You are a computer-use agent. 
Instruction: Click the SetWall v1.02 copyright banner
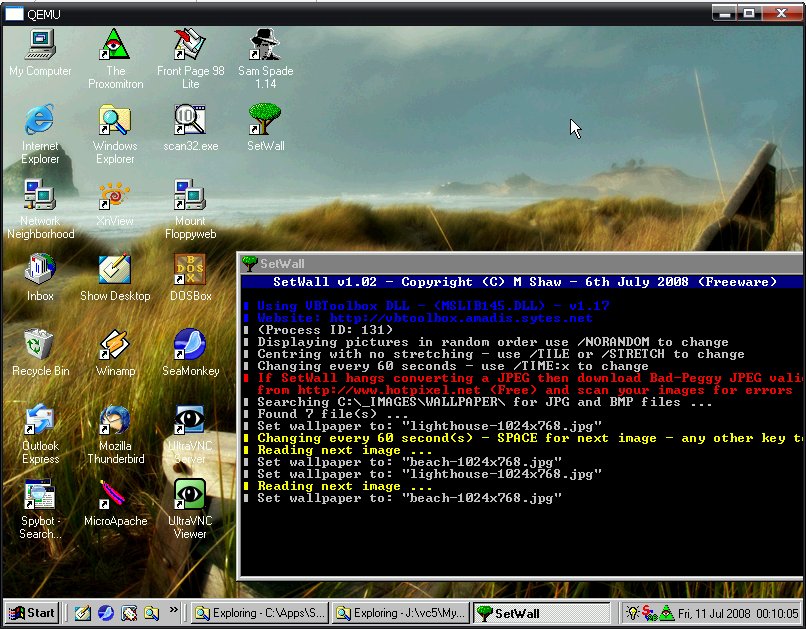[x=524, y=282]
